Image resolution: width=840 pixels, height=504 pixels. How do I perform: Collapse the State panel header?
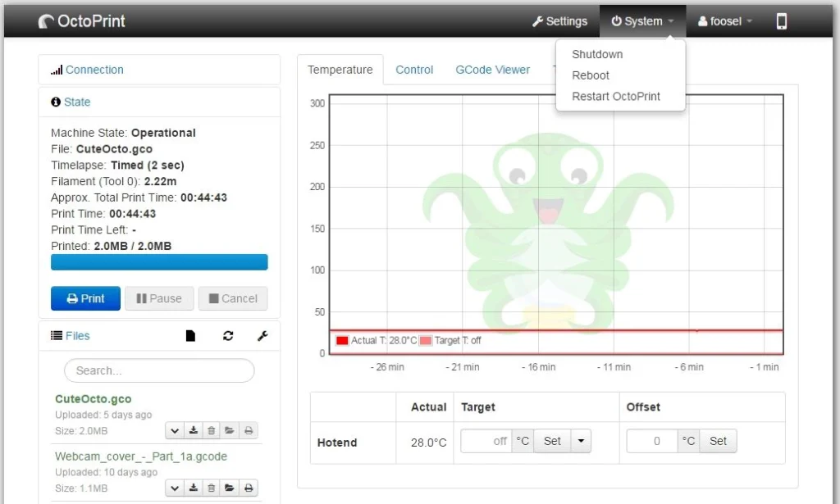pos(77,102)
